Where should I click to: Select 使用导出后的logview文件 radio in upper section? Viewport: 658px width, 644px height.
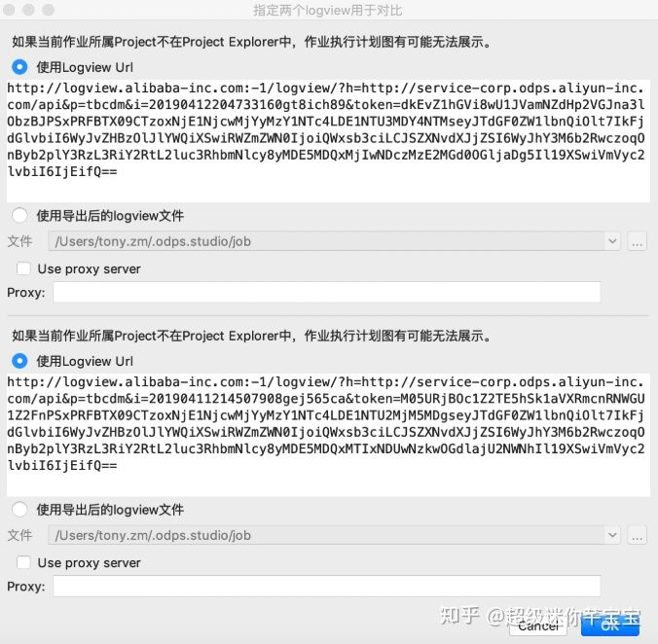19,216
